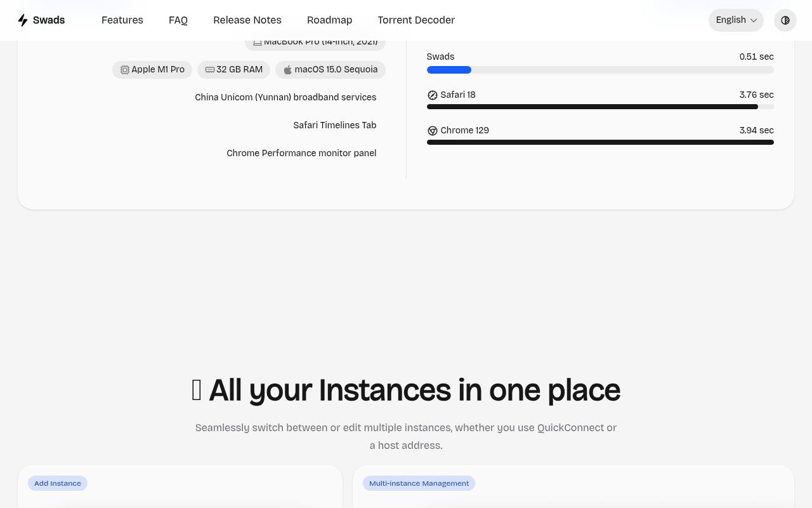Click the Chrome 129 progress bar
This screenshot has height=508, width=812.
point(600,142)
